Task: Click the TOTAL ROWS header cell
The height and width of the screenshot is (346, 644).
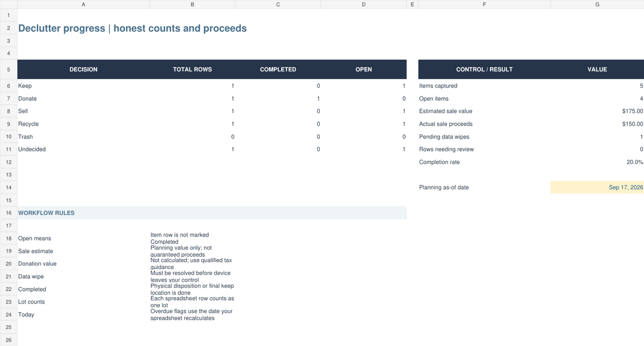Action: pos(192,69)
